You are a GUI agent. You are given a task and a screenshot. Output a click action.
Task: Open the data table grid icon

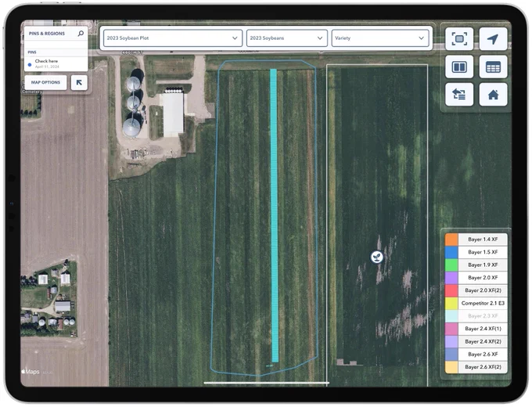point(493,67)
